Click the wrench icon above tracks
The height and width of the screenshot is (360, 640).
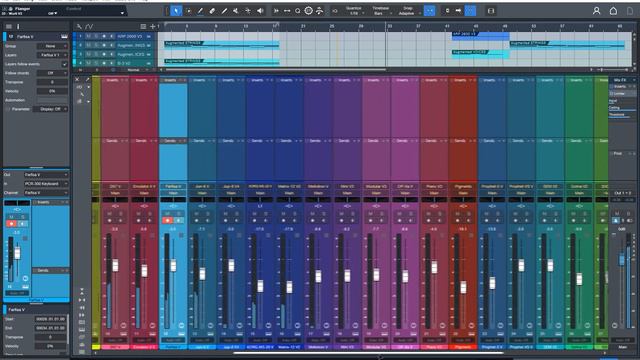(79, 27)
